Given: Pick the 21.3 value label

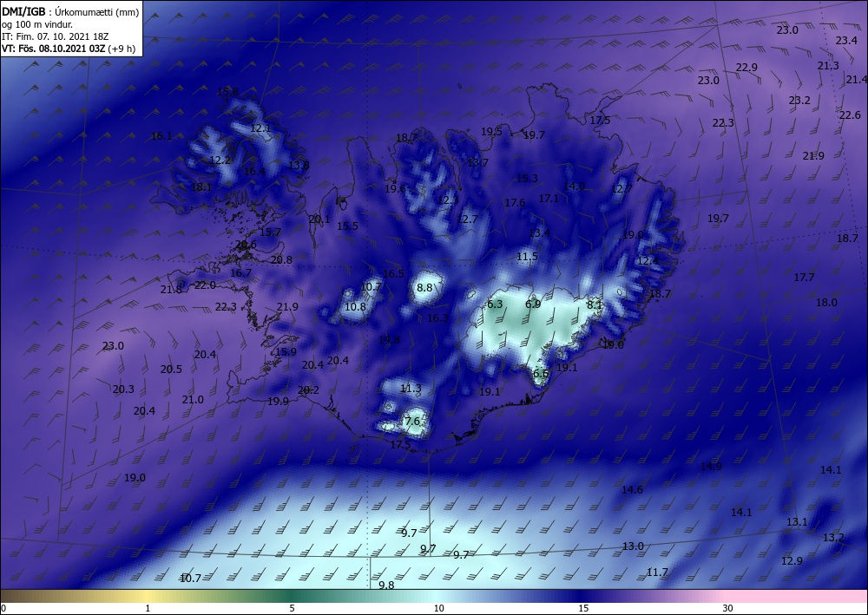Looking at the screenshot, I should pyautogui.click(x=828, y=66).
